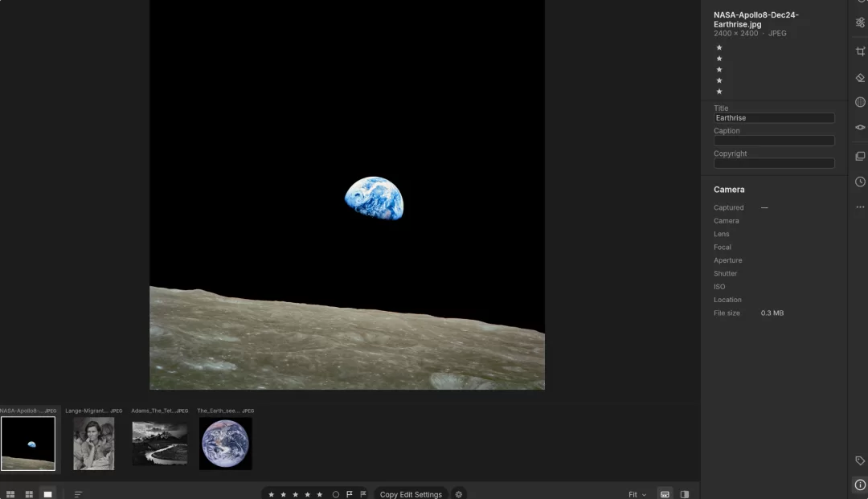Click the Earthrise photo in the viewer
The width and height of the screenshot is (868, 499).
click(x=347, y=194)
